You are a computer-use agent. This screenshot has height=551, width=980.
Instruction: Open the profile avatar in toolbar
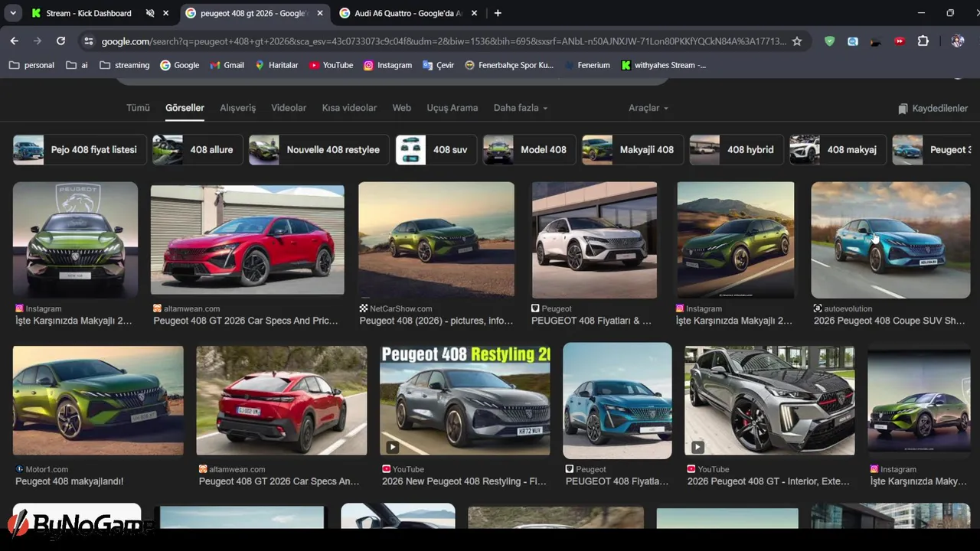click(957, 41)
